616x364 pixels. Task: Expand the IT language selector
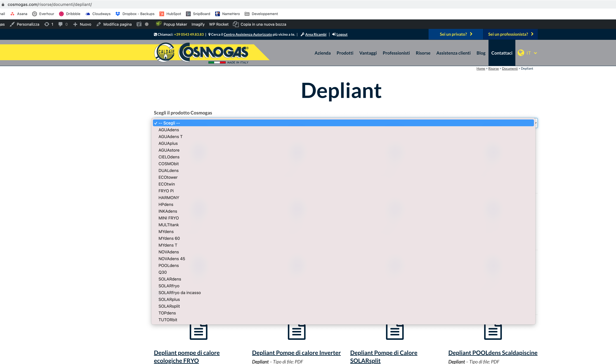pyautogui.click(x=527, y=53)
